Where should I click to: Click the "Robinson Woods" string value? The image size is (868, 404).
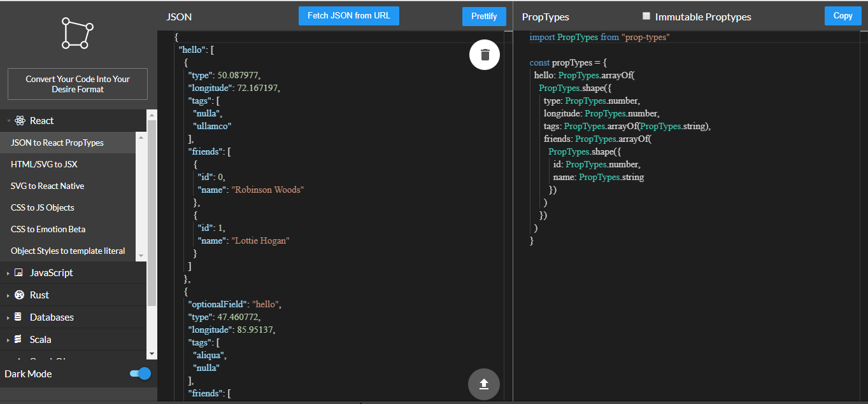[267, 190]
